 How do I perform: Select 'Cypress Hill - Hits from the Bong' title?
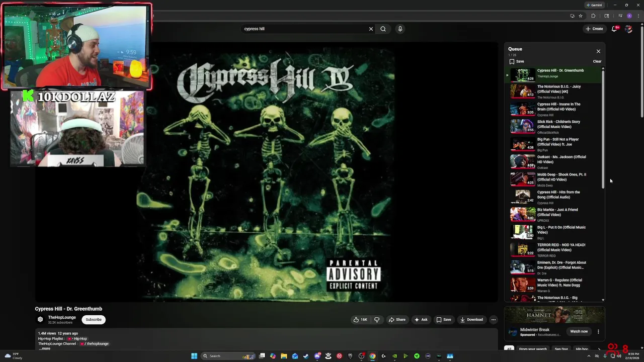558,195
